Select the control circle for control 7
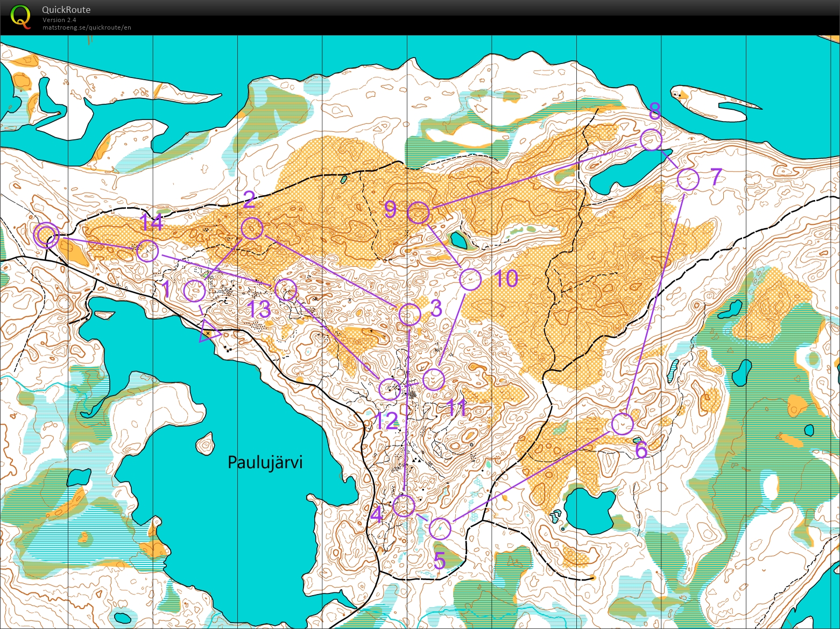Screen dimensions: 840x629 pyautogui.click(x=688, y=180)
